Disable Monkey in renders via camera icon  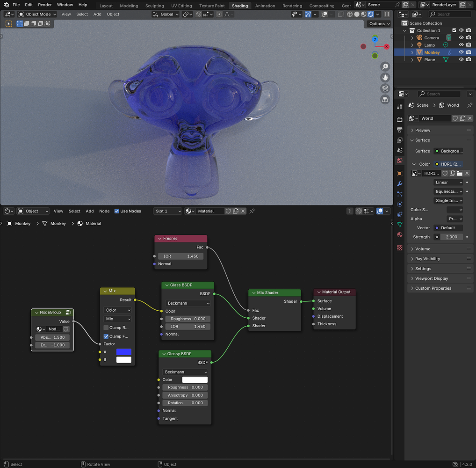tap(469, 52)
